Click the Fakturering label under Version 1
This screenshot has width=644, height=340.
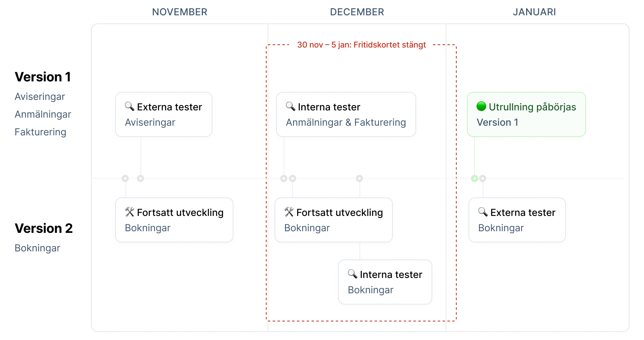[x=40, y=132]
